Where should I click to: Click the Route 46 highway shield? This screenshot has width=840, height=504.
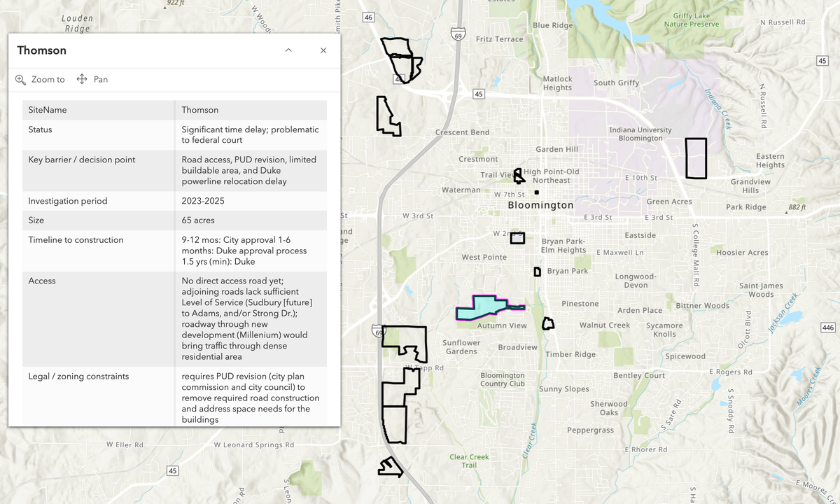point(369,17)
